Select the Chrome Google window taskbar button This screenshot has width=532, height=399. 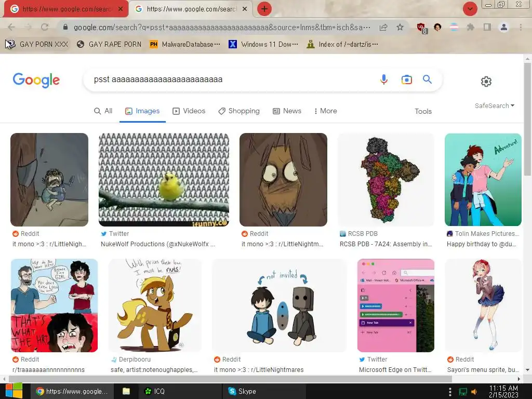click(x=72, y=391)
